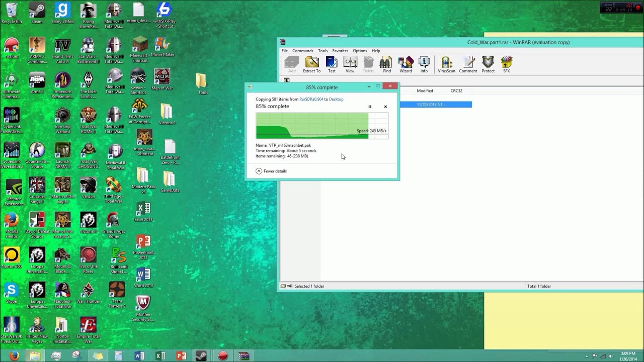This screenshot has width=644, height=362.
Task: Open Snipping Tool on the taskbar
Action: pyautogui.click(x=76, y=355)
